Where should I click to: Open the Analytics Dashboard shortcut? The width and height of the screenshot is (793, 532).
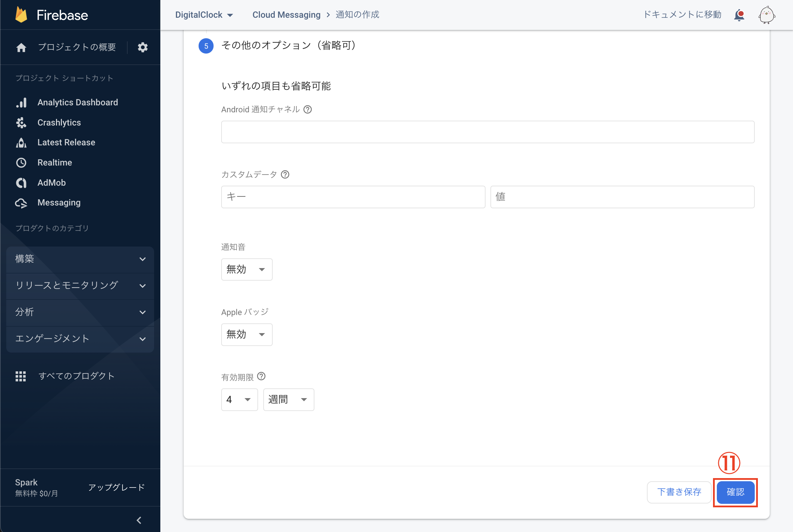click(78, 102)
